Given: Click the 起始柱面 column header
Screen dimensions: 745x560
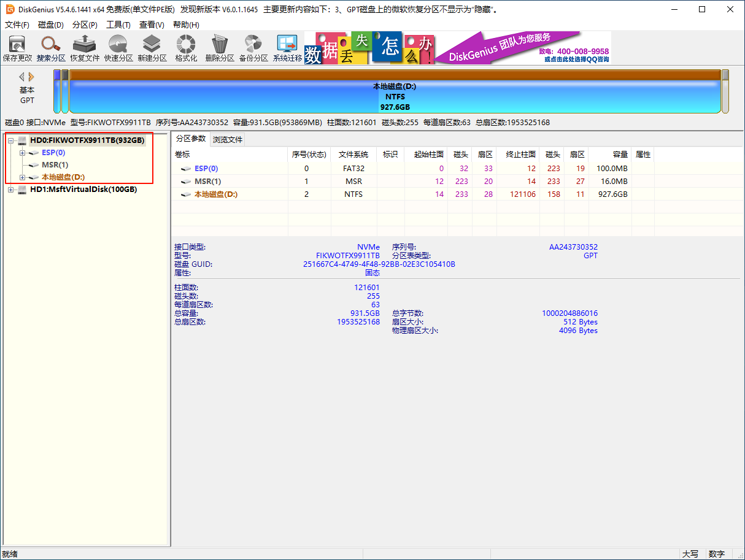Looking at the screenshot, I should [426, 155].
